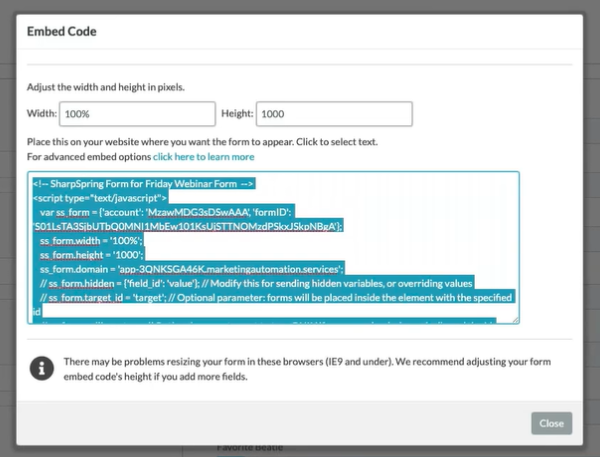Click the Close button
The width and height of the screenshot is (600, 457).
pos(551,423)
